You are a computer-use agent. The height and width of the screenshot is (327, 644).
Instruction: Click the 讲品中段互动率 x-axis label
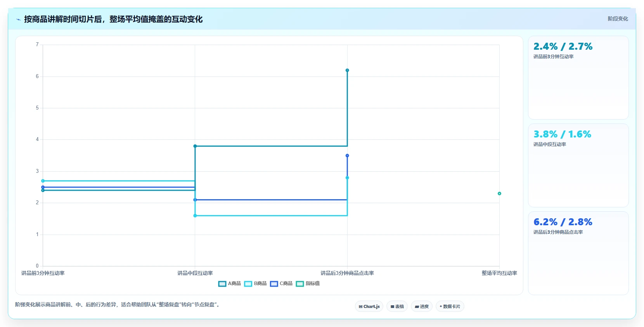(195, 273)
